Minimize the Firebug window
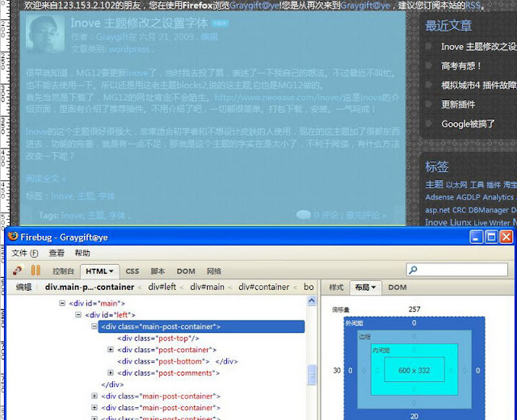Viewport: 517px width, 420px height. (x=476, y=237)
